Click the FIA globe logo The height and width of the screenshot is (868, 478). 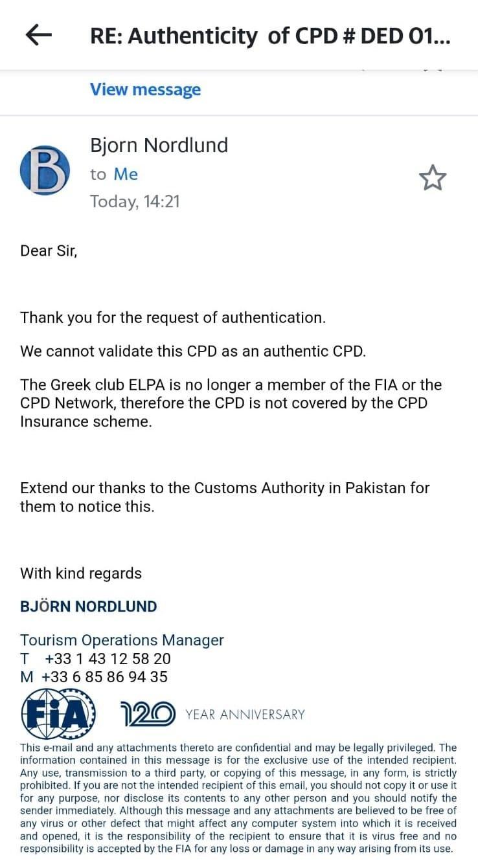tap(58, 714)
